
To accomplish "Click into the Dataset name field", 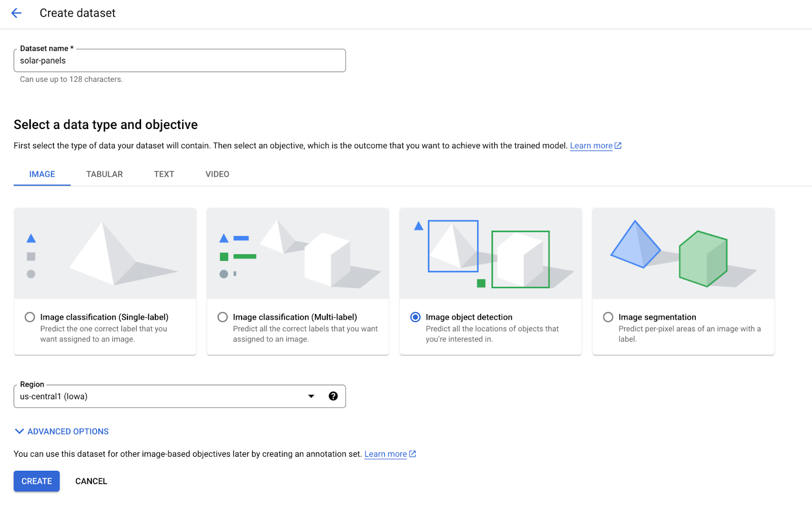I will pos(180,60).
